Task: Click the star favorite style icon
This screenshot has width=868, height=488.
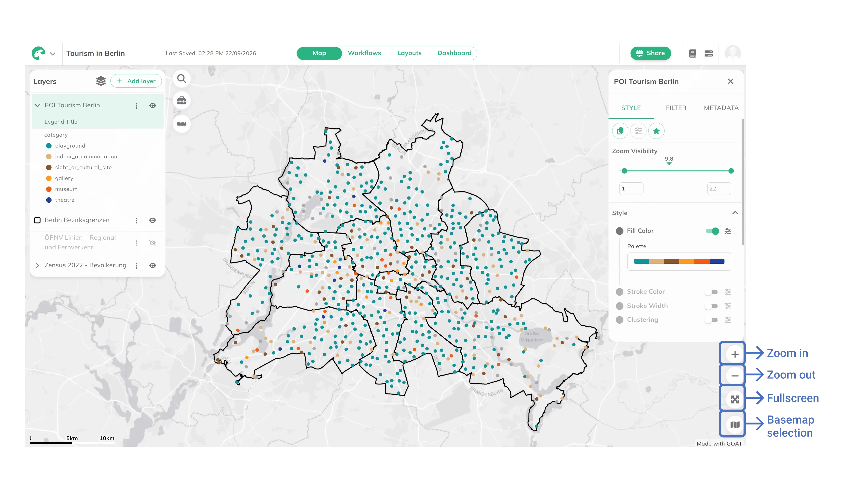Action: tap(656, 131)
